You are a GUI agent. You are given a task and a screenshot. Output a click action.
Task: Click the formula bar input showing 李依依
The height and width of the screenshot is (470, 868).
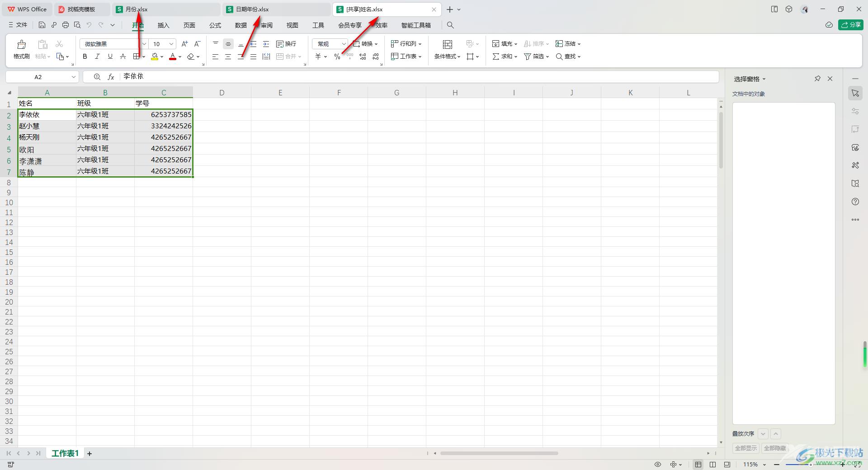[419, 77]
